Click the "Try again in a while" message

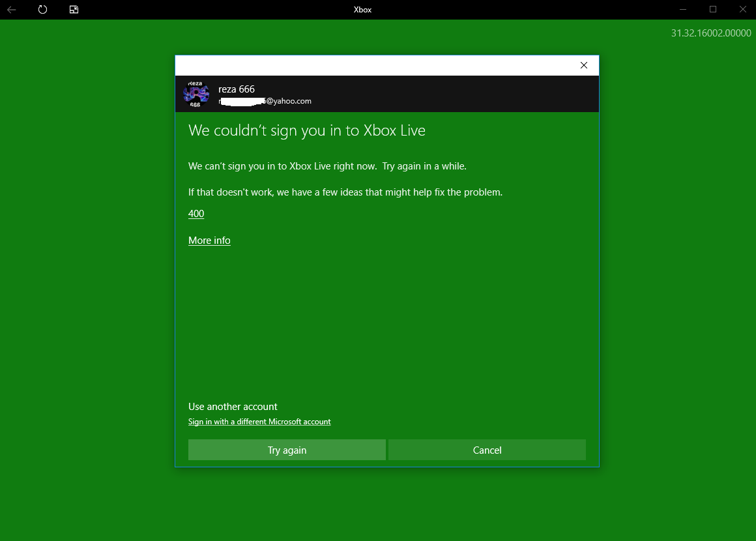coord(327,166)
